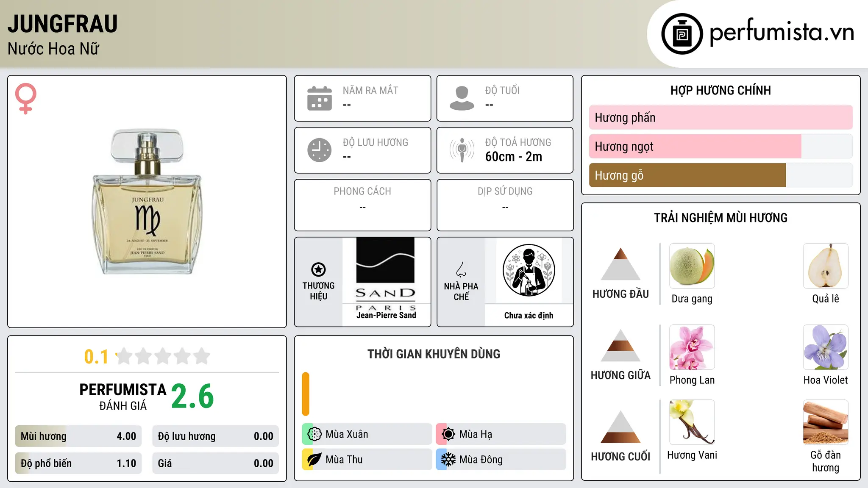Click the Mùa Xuân season label
Screen dimensions: 868x488
pyautogui.click(x=347, y=434)
